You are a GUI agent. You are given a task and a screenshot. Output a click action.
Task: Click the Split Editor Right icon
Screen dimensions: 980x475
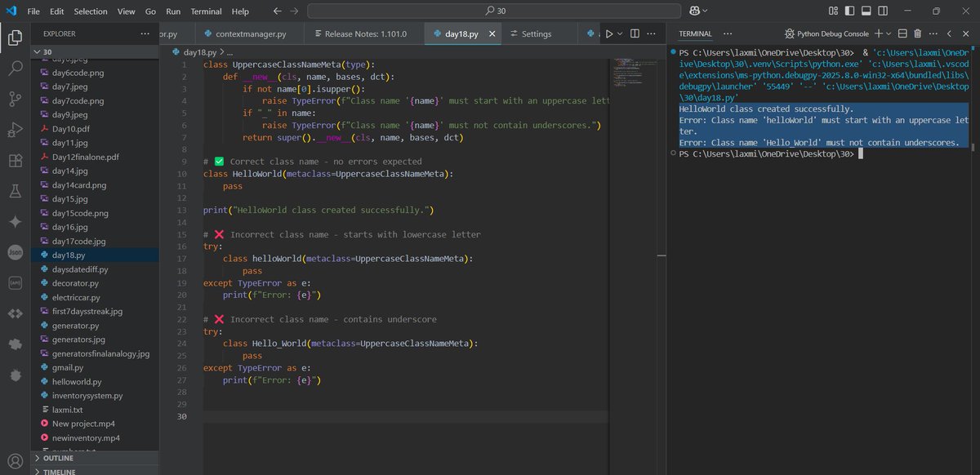(x=635, y=33)
